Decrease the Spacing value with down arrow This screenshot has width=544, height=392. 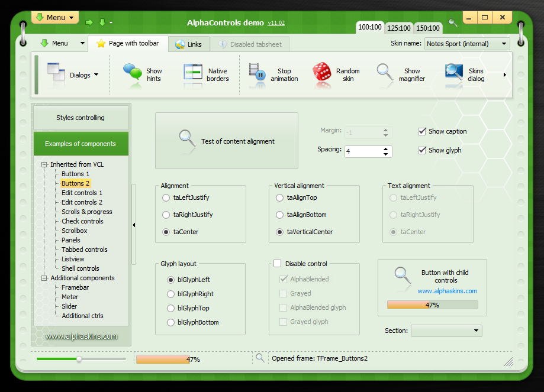coord(386,154)
